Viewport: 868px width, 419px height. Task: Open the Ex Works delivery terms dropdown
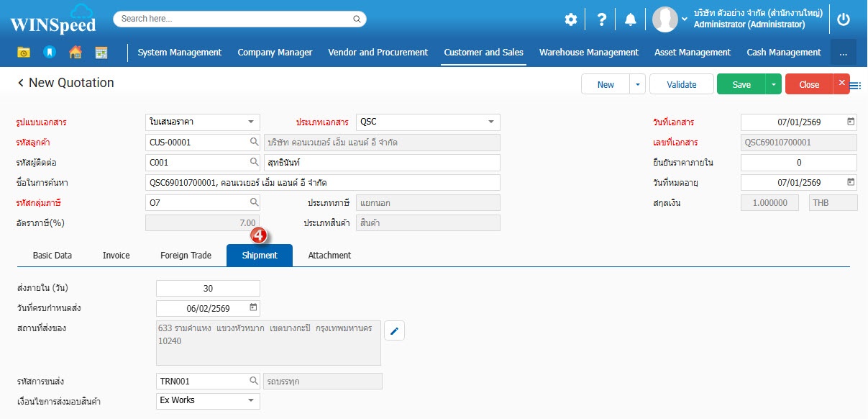click(x=251, y=400)
